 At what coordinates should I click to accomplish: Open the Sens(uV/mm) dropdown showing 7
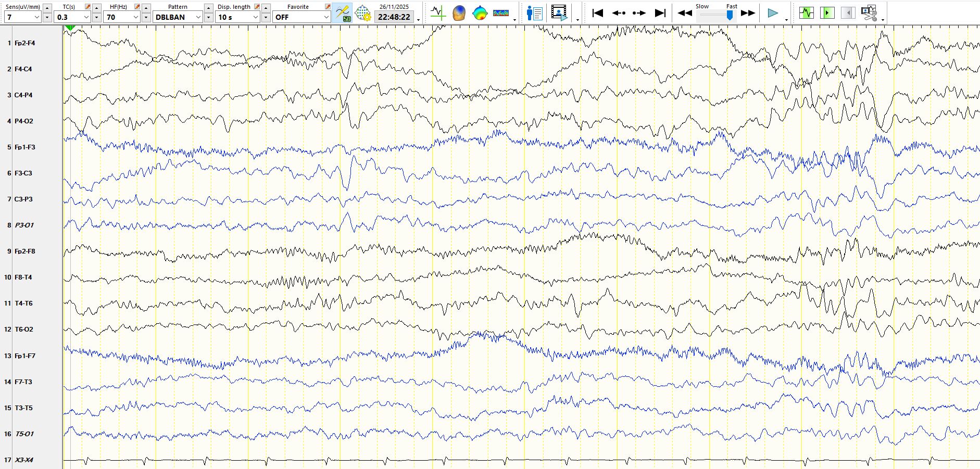[23, 17]
